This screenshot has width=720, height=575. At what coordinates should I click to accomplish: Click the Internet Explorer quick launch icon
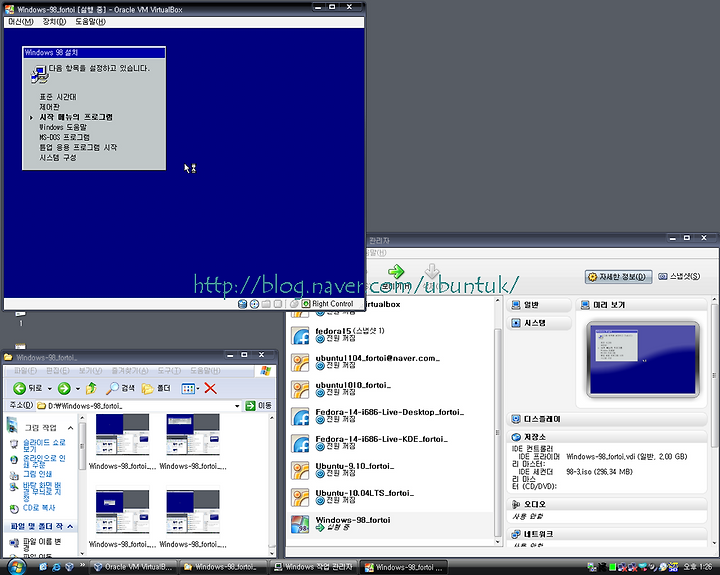coord(56,567)
